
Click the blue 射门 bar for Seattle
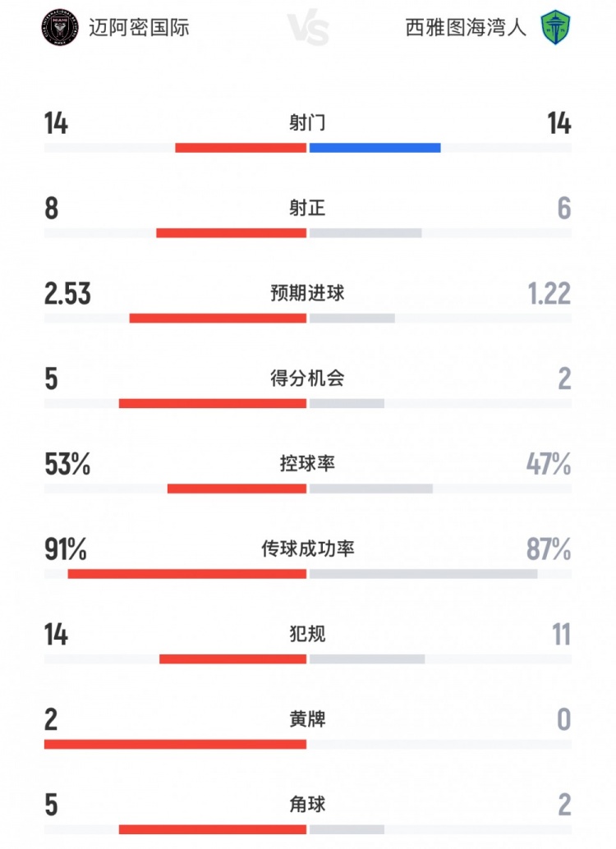(x=375, y=148)
